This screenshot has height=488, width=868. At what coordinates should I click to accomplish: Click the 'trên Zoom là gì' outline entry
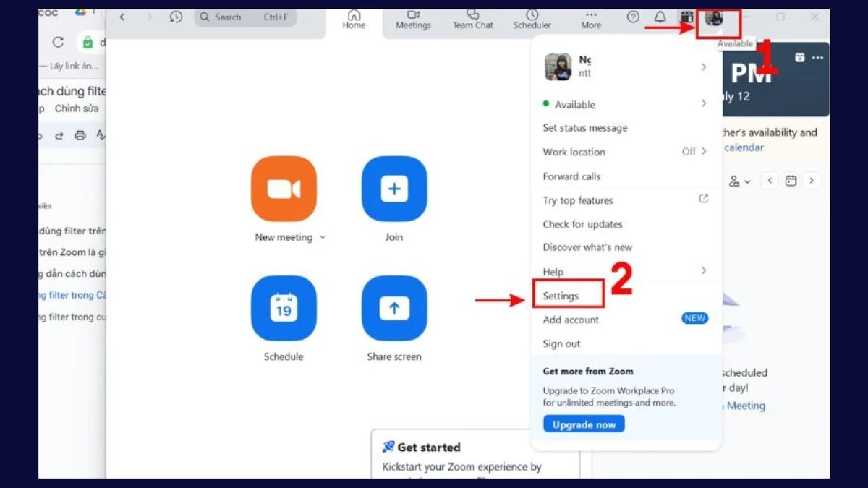click(72, 252)
